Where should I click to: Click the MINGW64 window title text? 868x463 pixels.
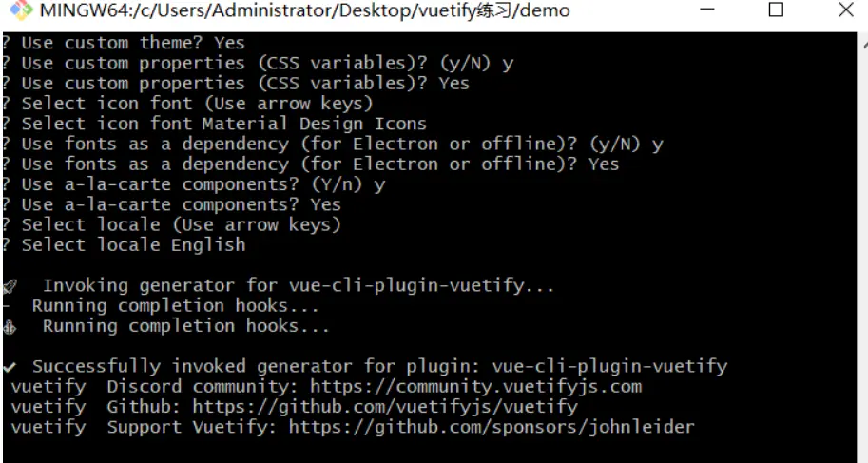[x=304, y=10]
